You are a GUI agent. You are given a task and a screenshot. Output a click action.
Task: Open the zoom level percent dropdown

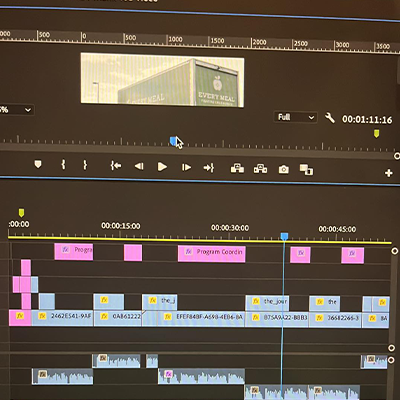(x=16, y=110)
